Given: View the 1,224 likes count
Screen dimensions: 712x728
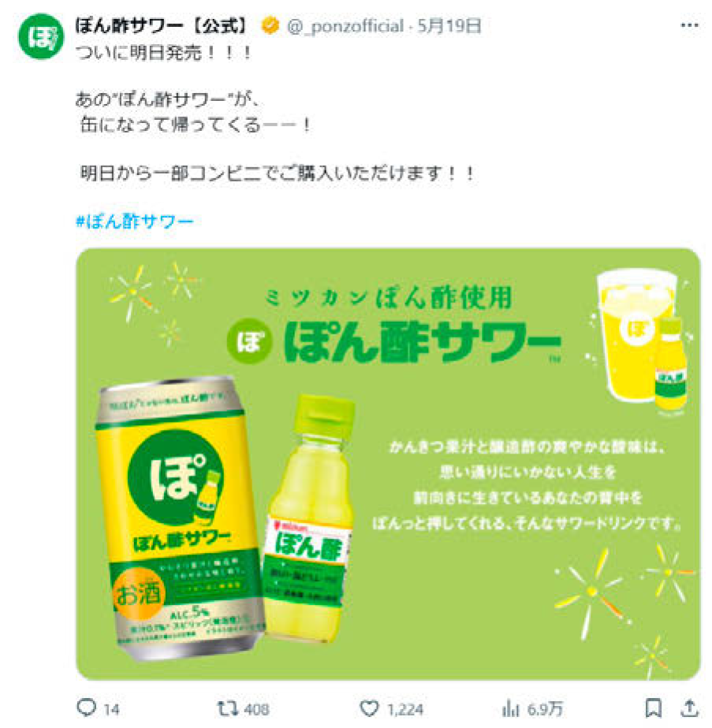Looking at the screenshot, I should (x=405, y=709).
